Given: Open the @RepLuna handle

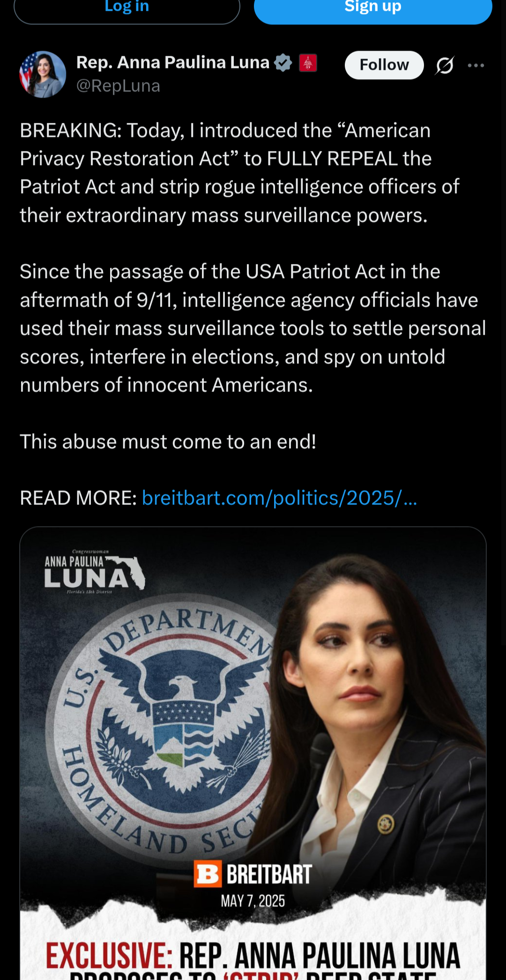Looking at the screenshot, I should [x=118, y=86].
